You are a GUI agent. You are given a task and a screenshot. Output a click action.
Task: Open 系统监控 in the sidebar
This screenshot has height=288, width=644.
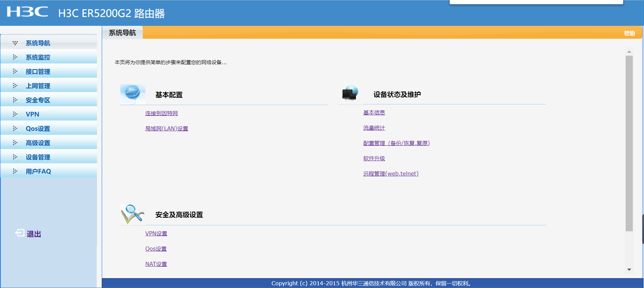pos(38,57)
